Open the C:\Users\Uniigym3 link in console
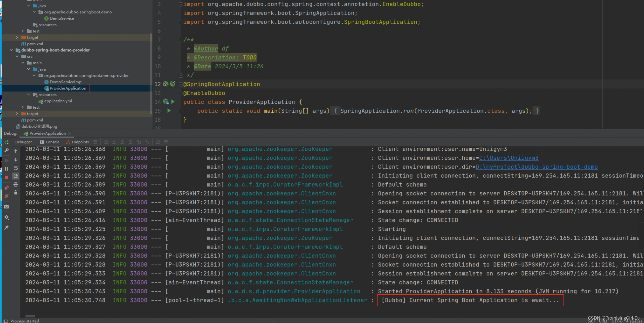 tap(508, 158)
